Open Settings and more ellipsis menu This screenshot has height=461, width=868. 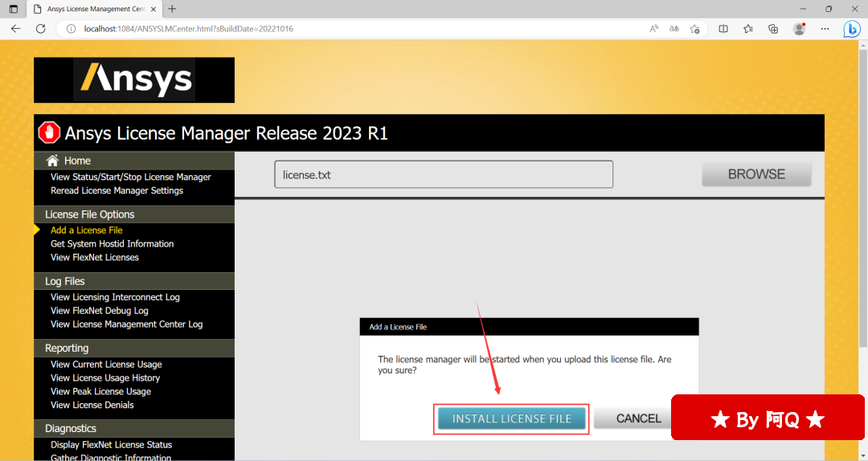(x=825, y=29)
